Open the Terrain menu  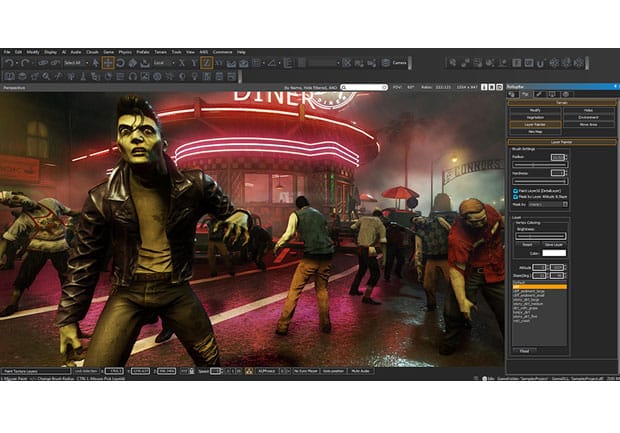coord(160,52)
